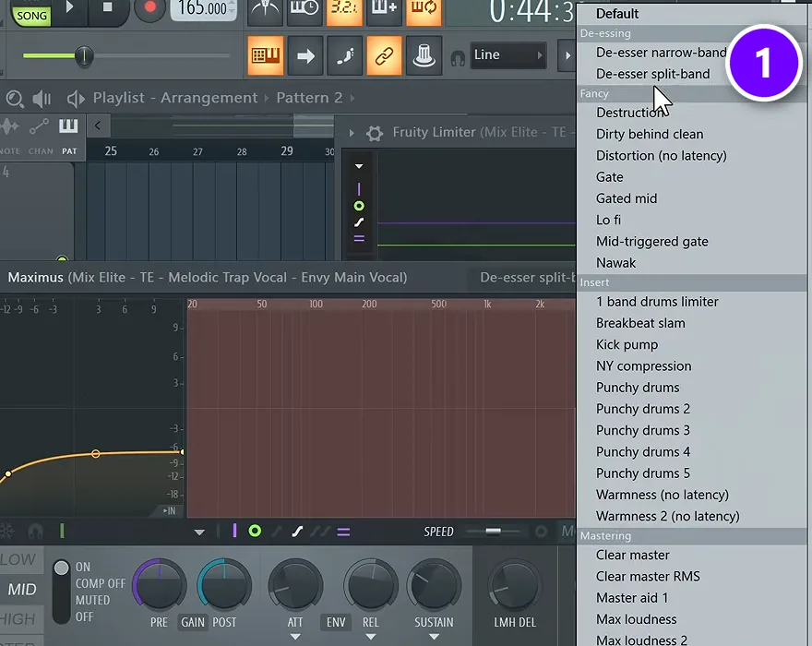
Task: Open the dropdown arrow under REL
Action: 371,637
